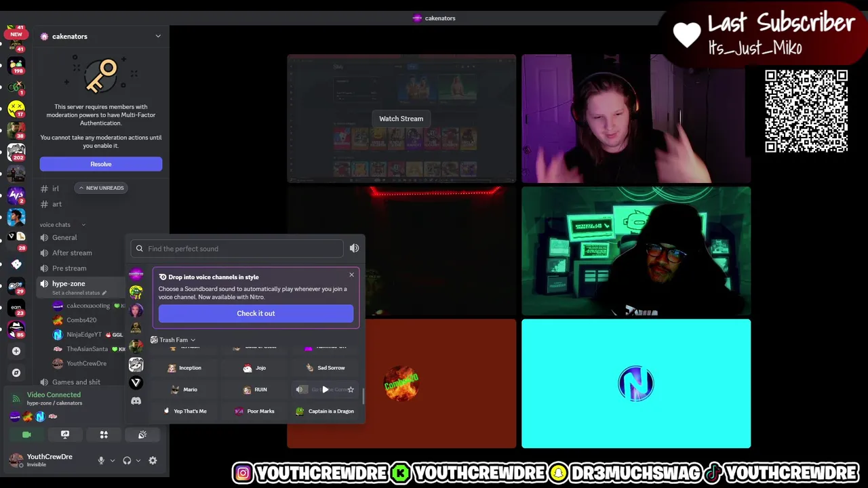Image resolution: width=868 pixels, height=488 pixels.
Task: Click Watch Stream on stream tile
Action: point(401,119)
